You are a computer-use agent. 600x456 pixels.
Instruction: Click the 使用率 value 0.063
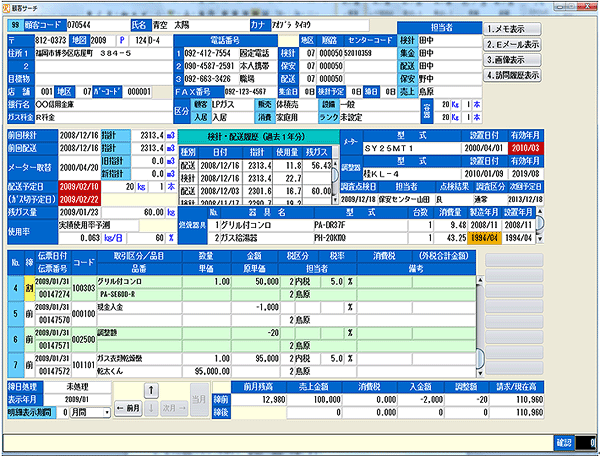tap(80, 238)
